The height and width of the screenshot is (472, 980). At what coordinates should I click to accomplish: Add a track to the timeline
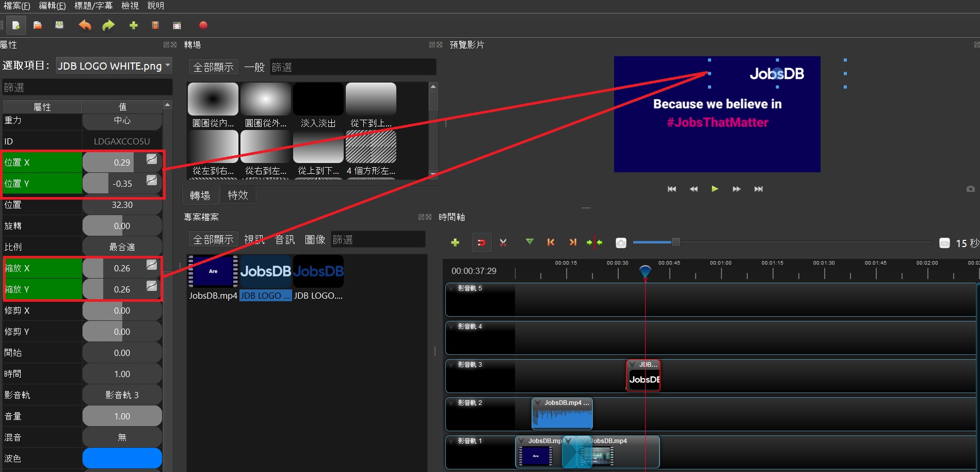point(455,242)
